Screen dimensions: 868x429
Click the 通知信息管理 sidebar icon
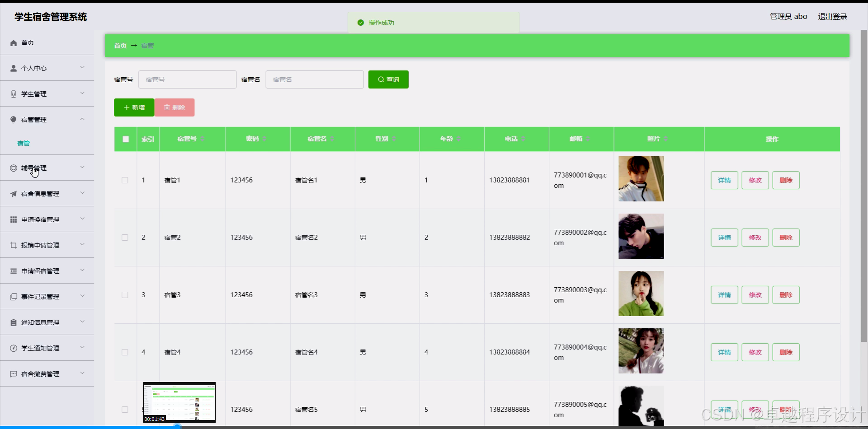click(x=13, y=322)
